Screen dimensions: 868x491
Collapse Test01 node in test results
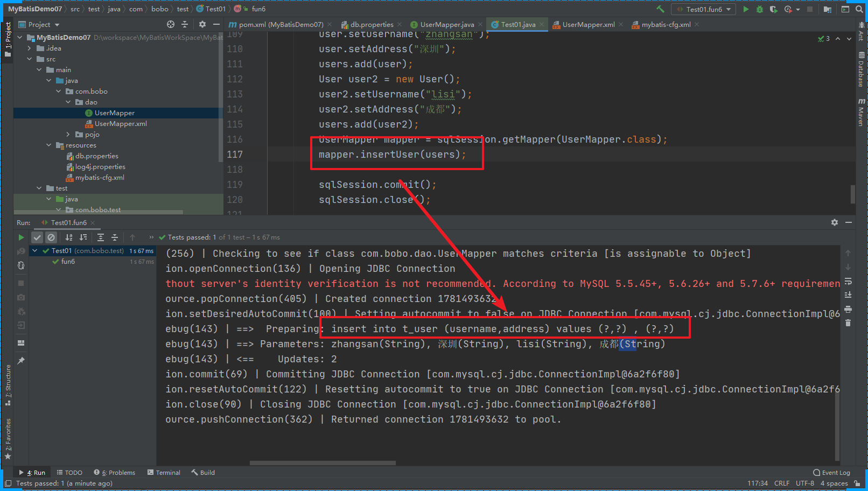(35, 251)
